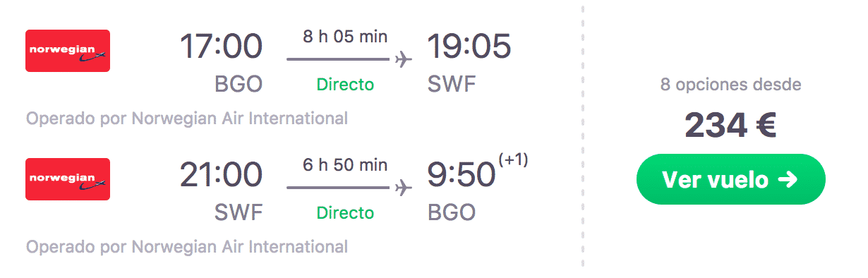Click the 17:00 departure time
Viewport: 868px width, 278px height.
[221, 47]
